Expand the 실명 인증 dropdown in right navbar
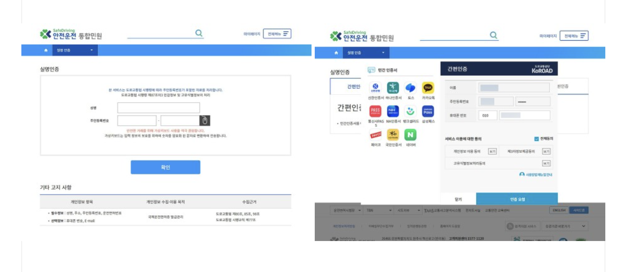 366,53
